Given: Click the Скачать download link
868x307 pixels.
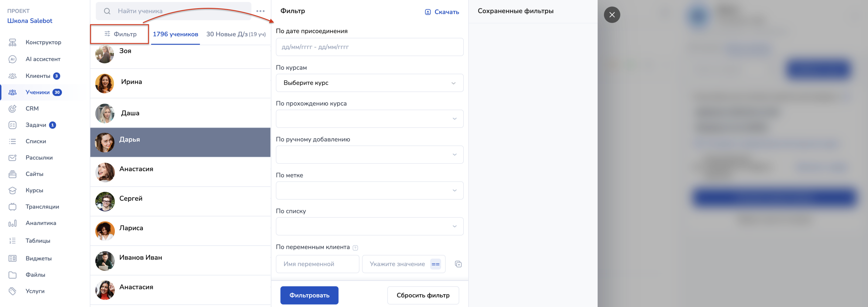Looking at the screenshot, I should tap(442, 12).
